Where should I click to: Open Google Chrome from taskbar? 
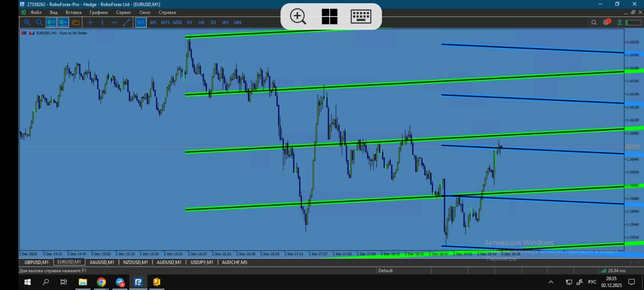click(101, 282)
